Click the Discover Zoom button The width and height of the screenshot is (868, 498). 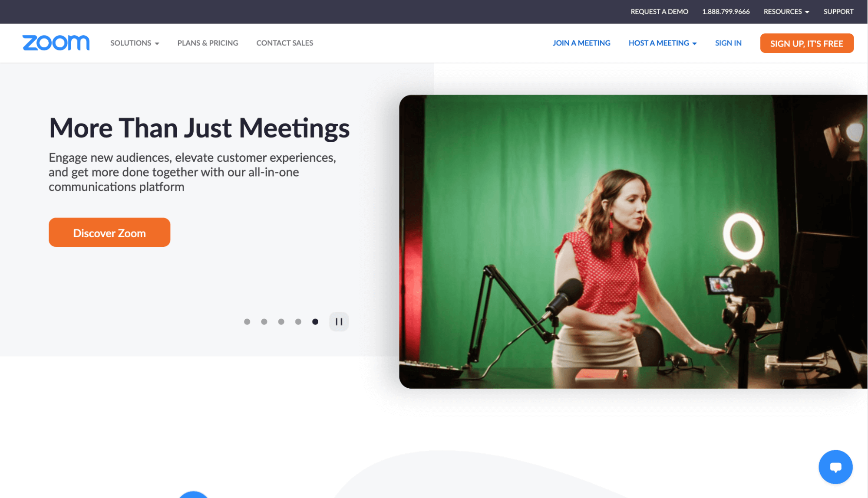[x=109, y=232]
